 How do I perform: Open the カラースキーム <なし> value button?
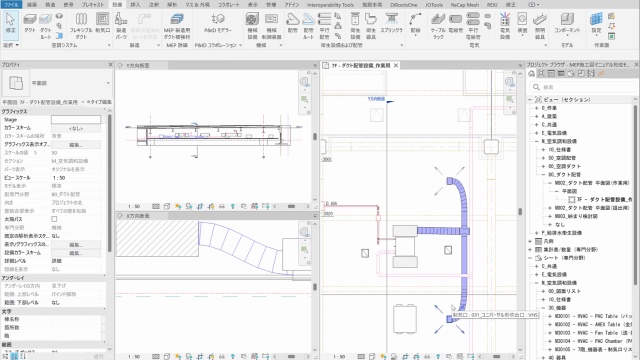[x=76, y=128]
